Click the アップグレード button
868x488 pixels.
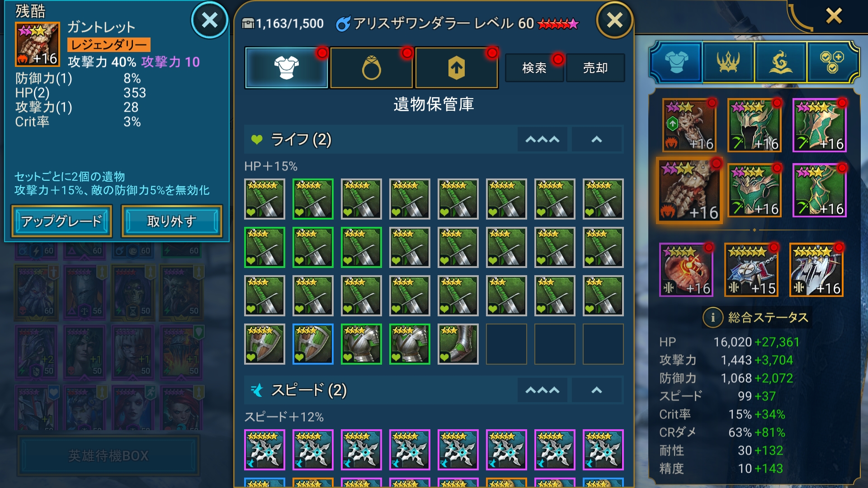point(61,221)
